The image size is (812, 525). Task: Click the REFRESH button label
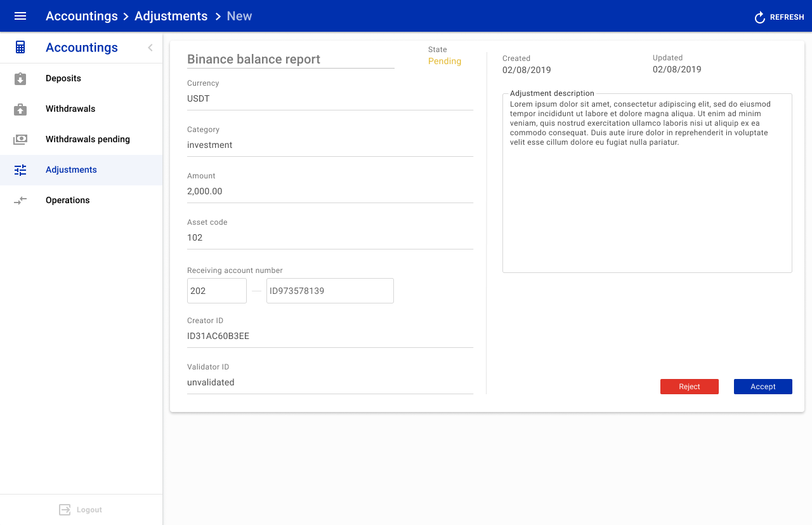pyautogui.click(x=787, y=17)
